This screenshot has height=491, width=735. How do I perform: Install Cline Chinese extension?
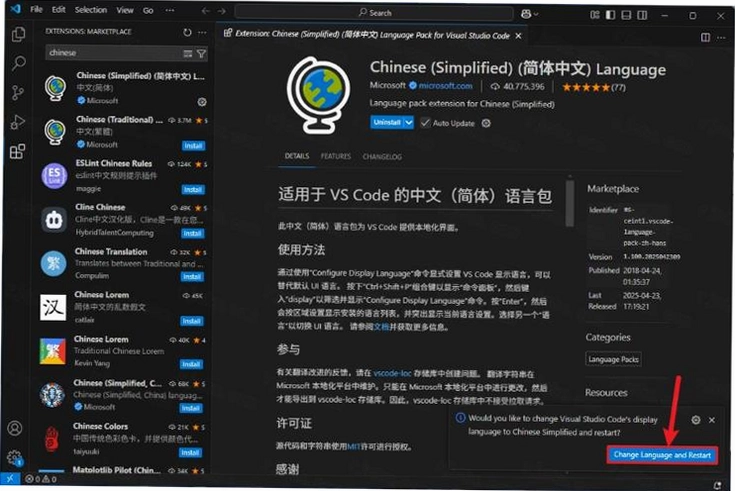[192, 233]
